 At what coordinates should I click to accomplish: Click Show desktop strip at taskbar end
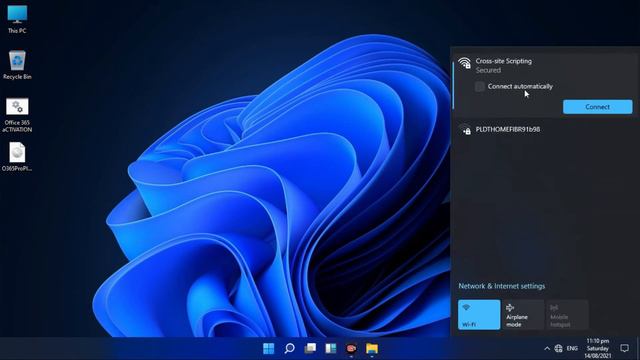638,349
